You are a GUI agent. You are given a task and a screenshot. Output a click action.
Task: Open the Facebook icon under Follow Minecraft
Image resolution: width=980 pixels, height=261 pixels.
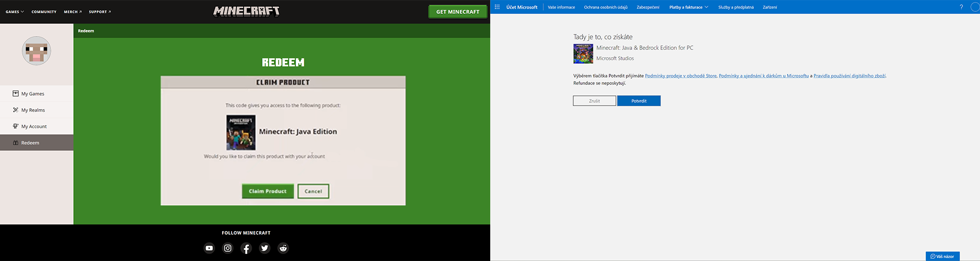(x=246, y=248)
